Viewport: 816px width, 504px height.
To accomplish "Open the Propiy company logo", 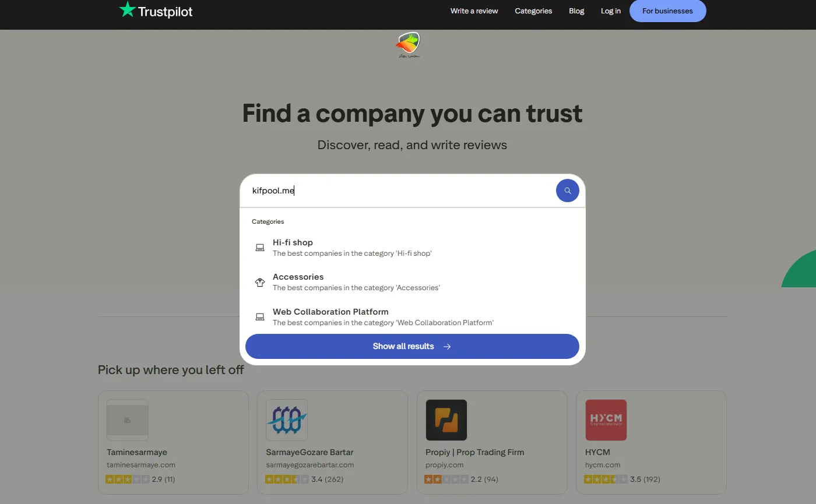I will (446, 420).
